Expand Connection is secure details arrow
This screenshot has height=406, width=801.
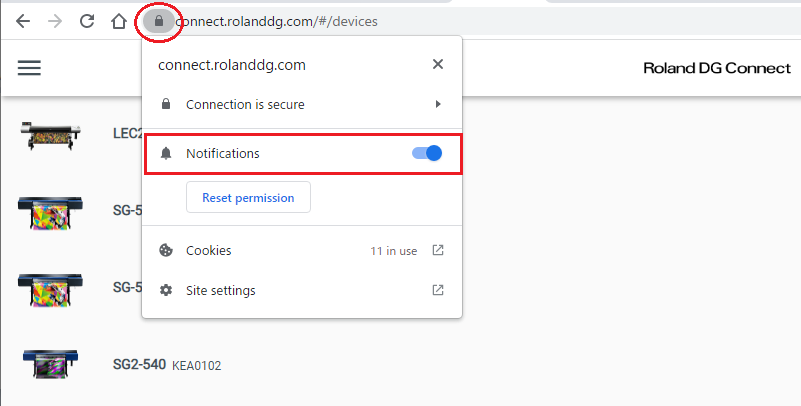point(438,104)
